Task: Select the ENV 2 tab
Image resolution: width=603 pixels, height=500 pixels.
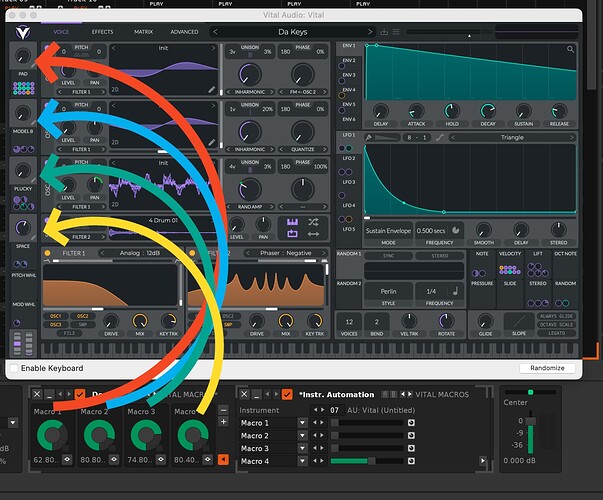Action: pyautogui.click(x=349, y=60)
